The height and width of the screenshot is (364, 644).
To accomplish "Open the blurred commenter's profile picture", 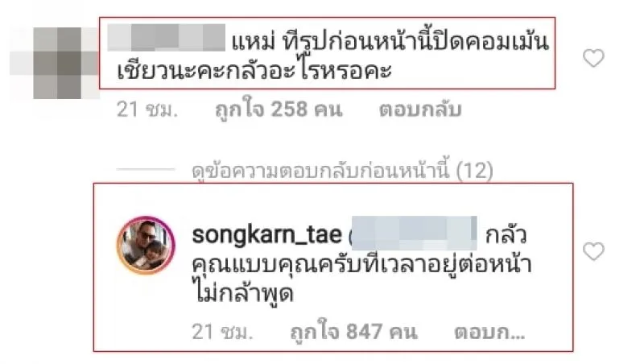I will [x=54, y=63].
